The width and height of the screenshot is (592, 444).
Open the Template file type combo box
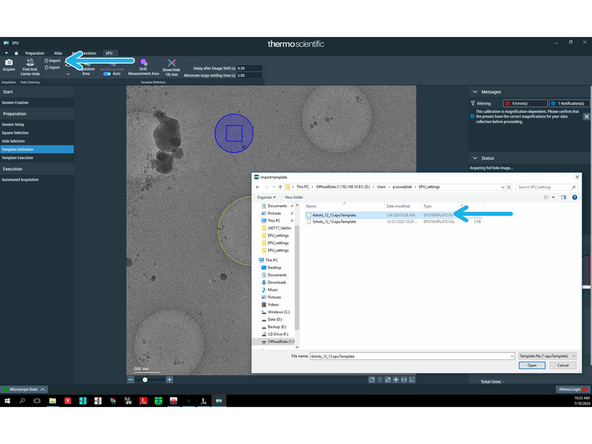(x=547, y=356)
